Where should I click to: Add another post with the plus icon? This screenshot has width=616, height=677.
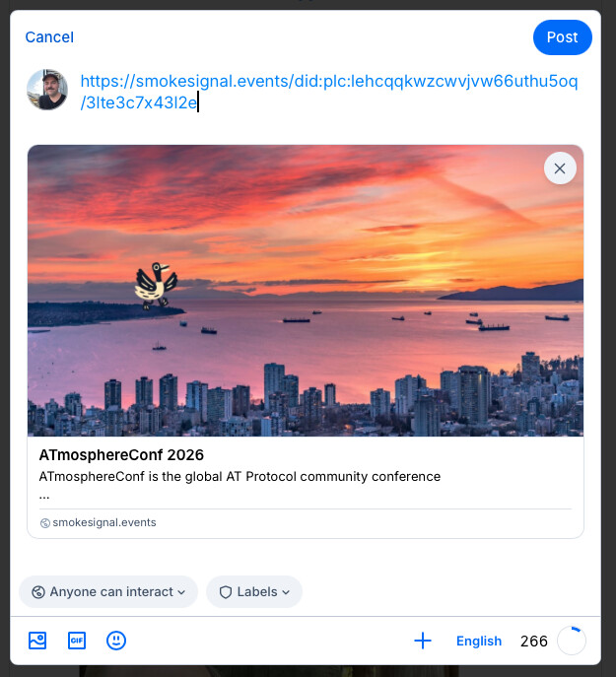point(423,641)
